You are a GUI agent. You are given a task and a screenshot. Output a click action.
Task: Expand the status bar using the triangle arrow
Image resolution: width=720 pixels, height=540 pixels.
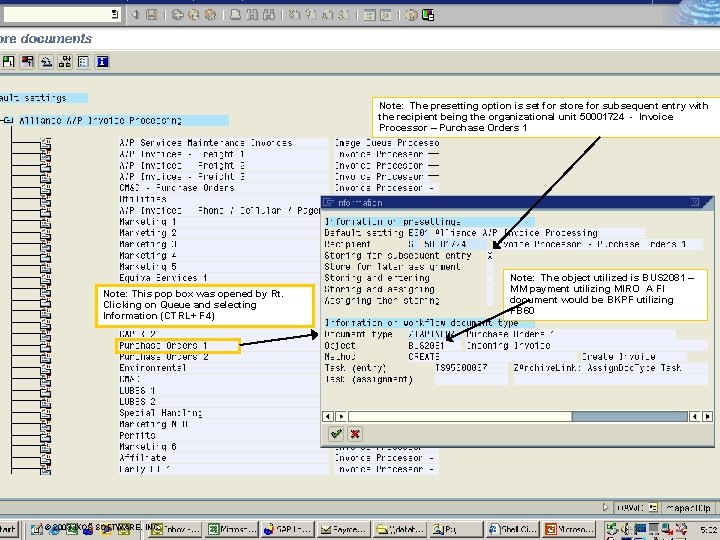click(x=605, y=507)
